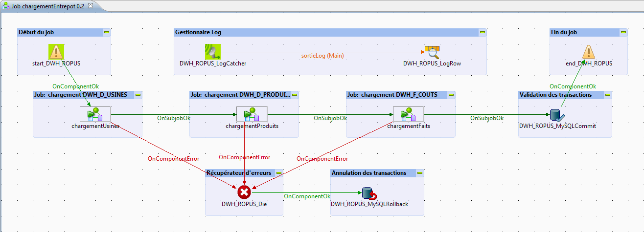The height and width of the screenshot is (232, 644).
Task: Click the DWH_ROPUS_LogCatcher component icon
Action: (213, 51)
